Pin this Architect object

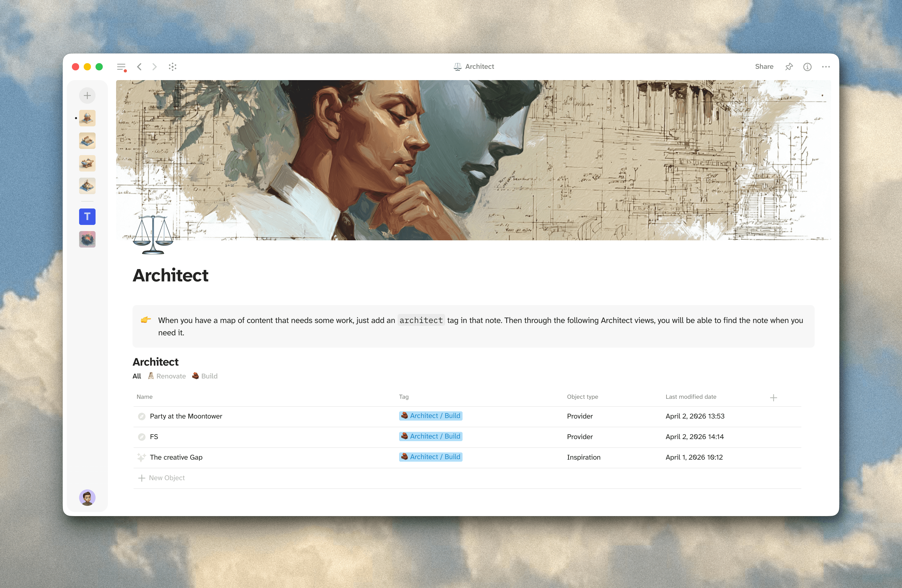tap(789, 67)
